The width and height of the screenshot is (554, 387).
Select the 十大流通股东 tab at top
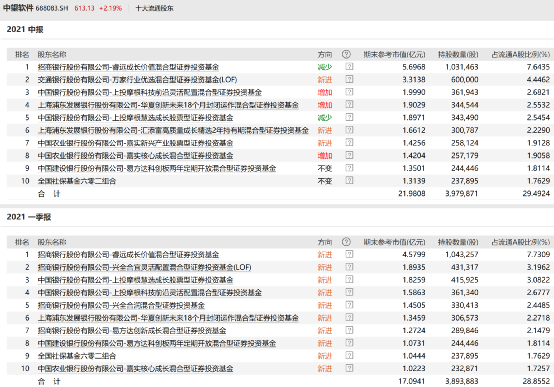(x=155, y=8)
